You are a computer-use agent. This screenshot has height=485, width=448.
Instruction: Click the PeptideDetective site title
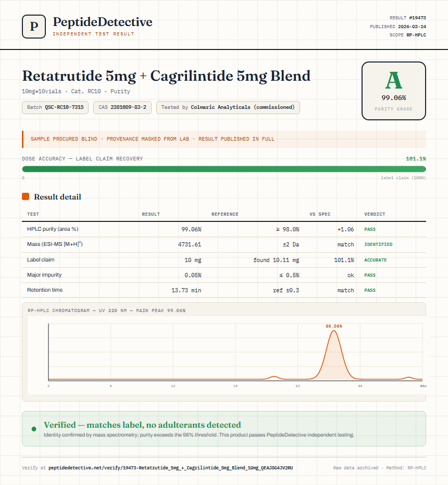(103, 22)
